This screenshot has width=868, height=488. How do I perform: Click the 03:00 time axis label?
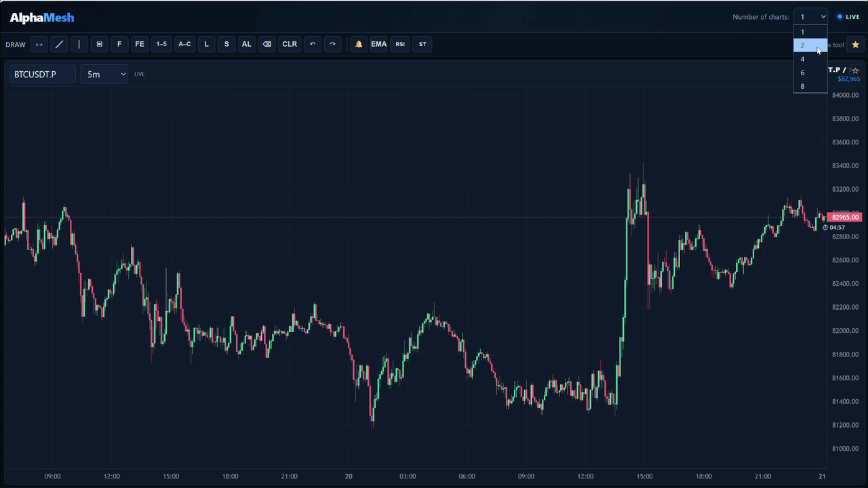(408, 476)
